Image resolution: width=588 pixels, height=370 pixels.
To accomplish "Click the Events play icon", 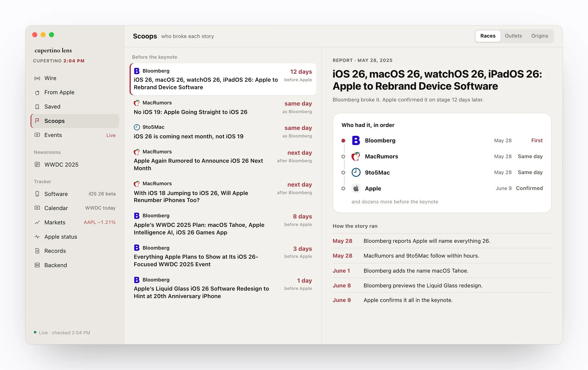I will point(37,135).
